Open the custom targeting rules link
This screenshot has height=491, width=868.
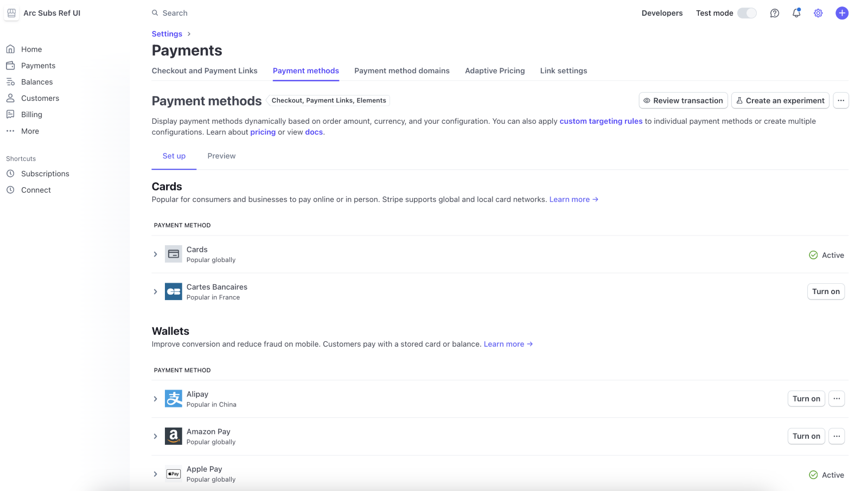point(601,121)
